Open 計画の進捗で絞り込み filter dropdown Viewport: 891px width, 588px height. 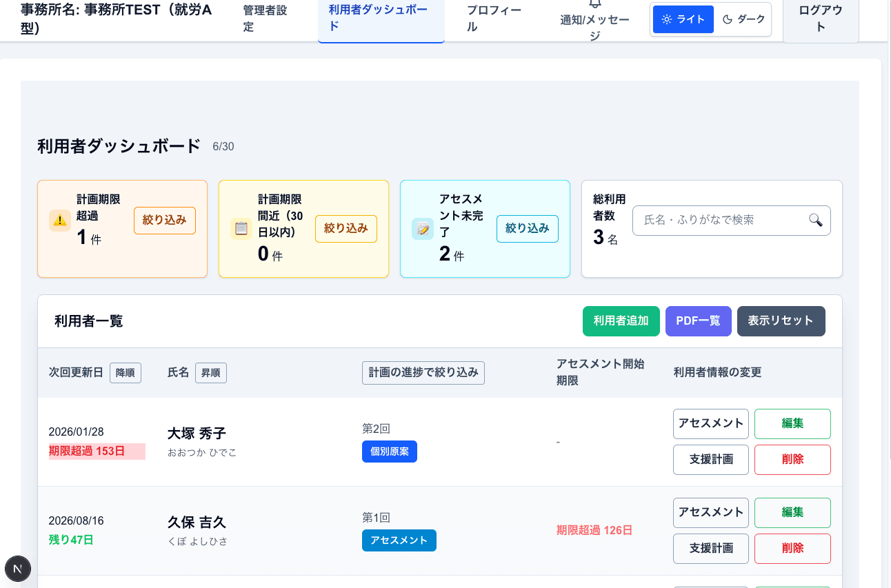coord(423,372)
